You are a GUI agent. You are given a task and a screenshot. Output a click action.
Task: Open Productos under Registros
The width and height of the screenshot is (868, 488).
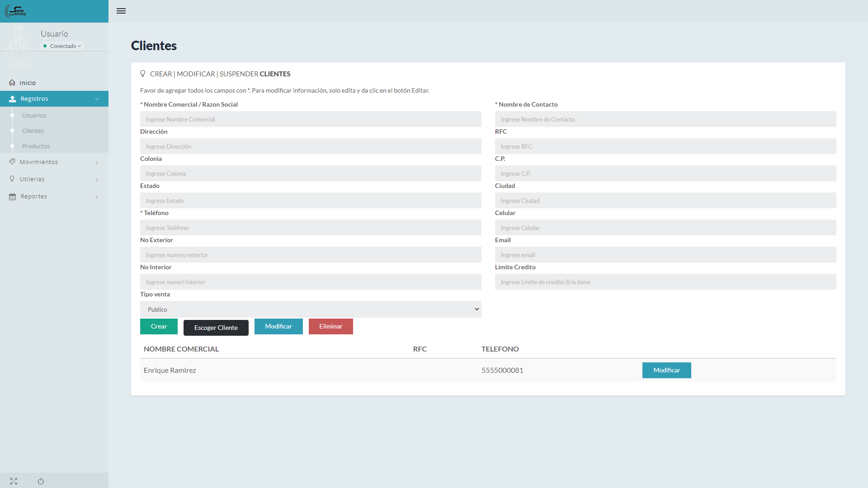(x=36, y=146)
